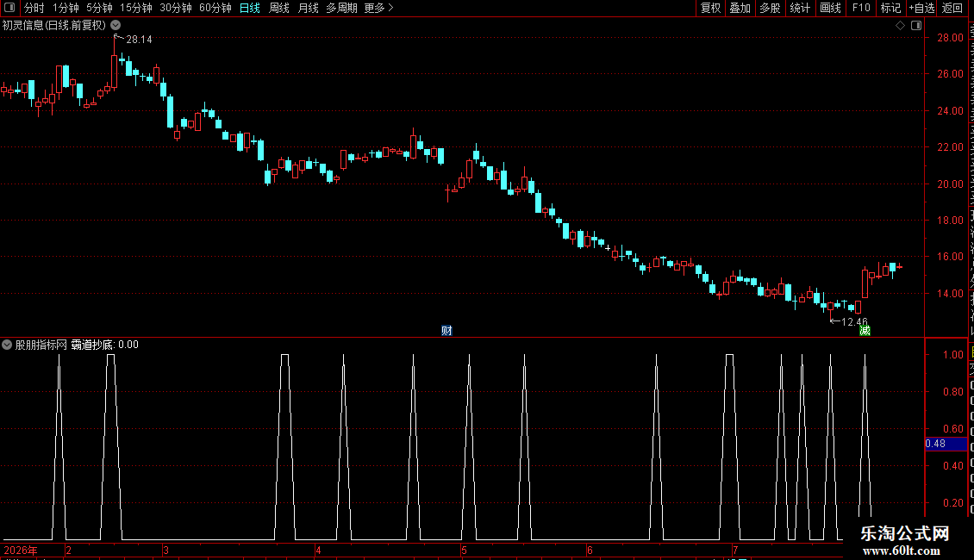Switch to 周线 weekly chart
Viewport: 974px width, 560px height.
coord(279,8)
